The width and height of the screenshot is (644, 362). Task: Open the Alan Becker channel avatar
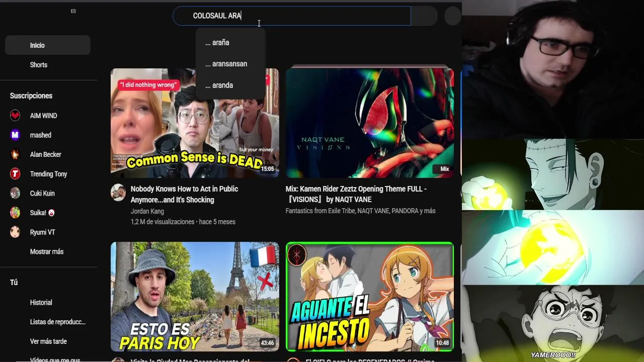15,154
